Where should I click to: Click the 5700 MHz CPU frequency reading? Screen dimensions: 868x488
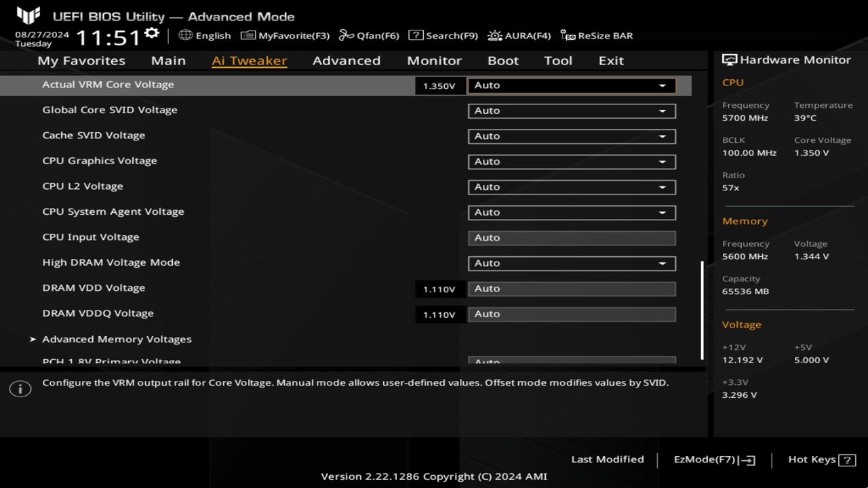pyautogui.click(x=745, y=118)
